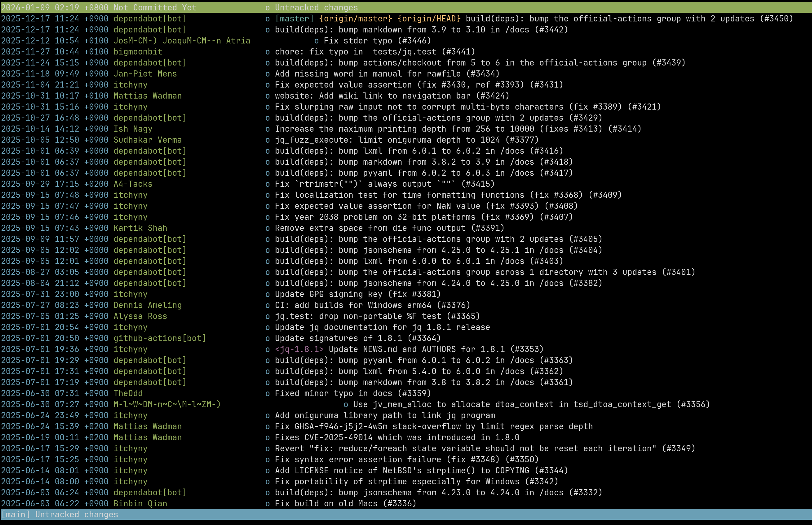Select year 2038 problem fix commit
Image resolution: width=812 pixels, height=525 pixels.
tap(424, 217)
